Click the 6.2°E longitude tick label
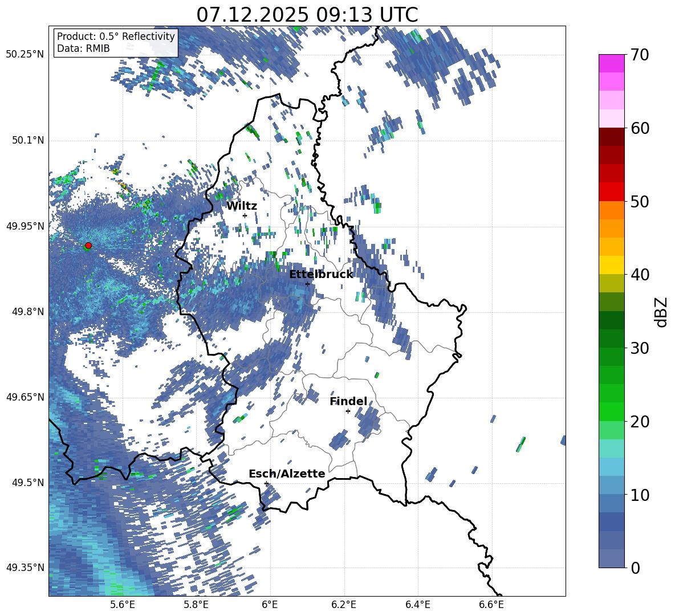This screenshot has width=675, height=616. pyautogui.click(x=344, y=605)
